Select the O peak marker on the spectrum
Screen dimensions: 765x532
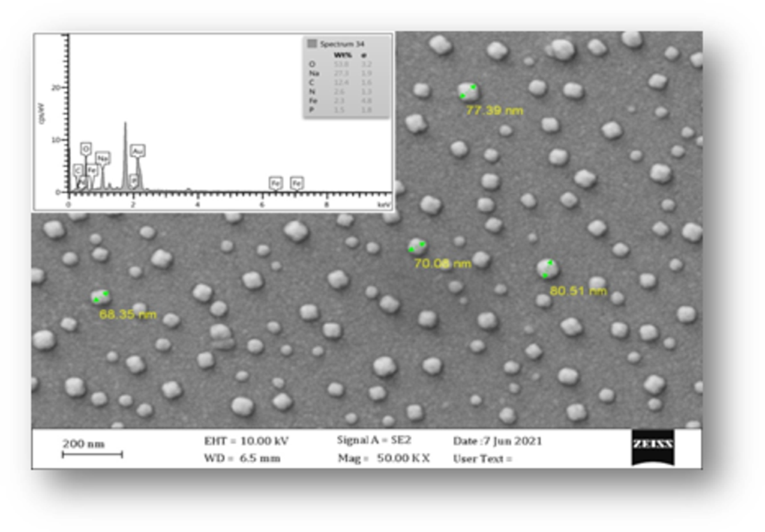point(85,148)
